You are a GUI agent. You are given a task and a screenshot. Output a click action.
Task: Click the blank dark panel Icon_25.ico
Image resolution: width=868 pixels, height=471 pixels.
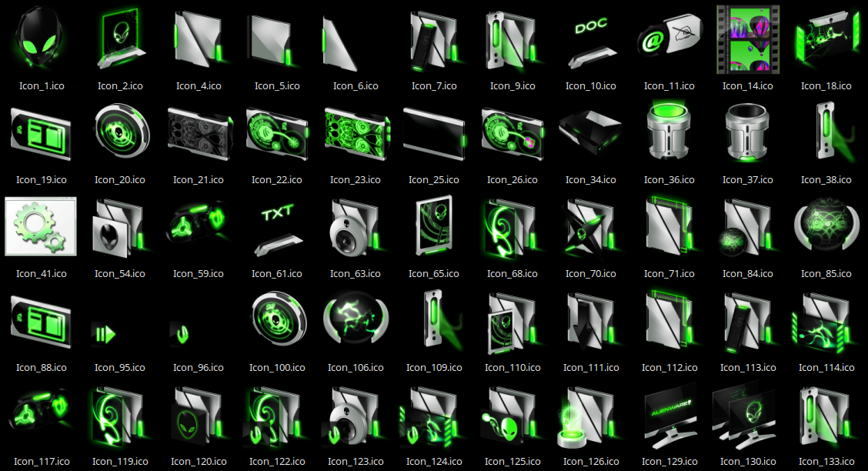[x=433, y=132]
